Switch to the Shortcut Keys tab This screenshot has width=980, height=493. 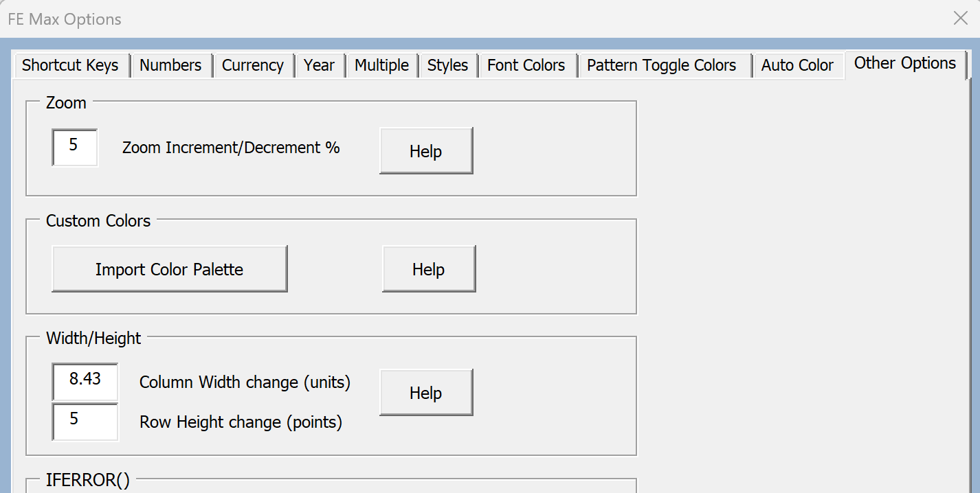click(70, 66)
